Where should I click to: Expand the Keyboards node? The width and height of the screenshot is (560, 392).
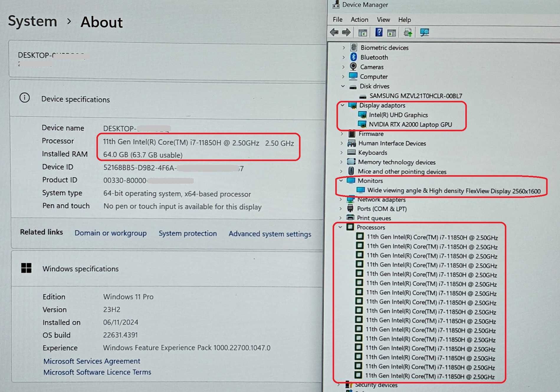341,152
